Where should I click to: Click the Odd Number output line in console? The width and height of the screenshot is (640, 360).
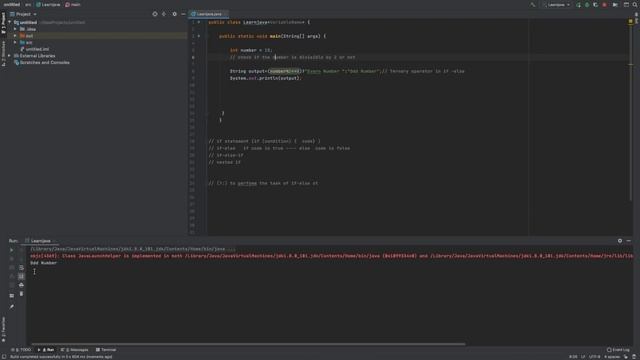[43, 263]
